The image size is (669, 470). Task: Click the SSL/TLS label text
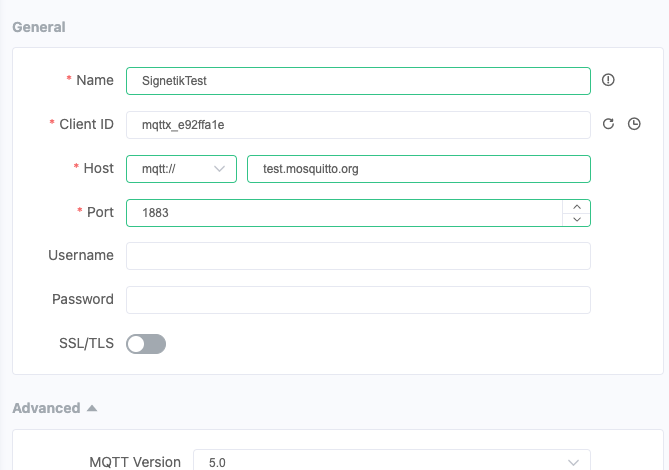86,343
